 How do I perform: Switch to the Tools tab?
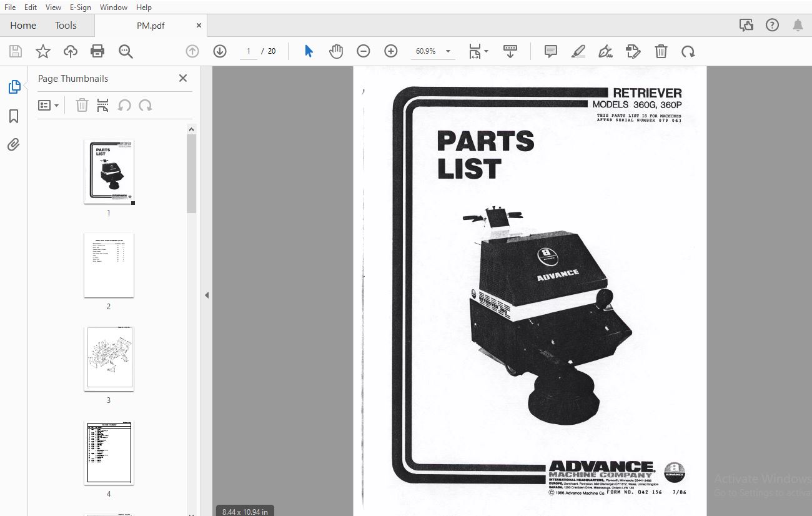click(x=66, y=26)
